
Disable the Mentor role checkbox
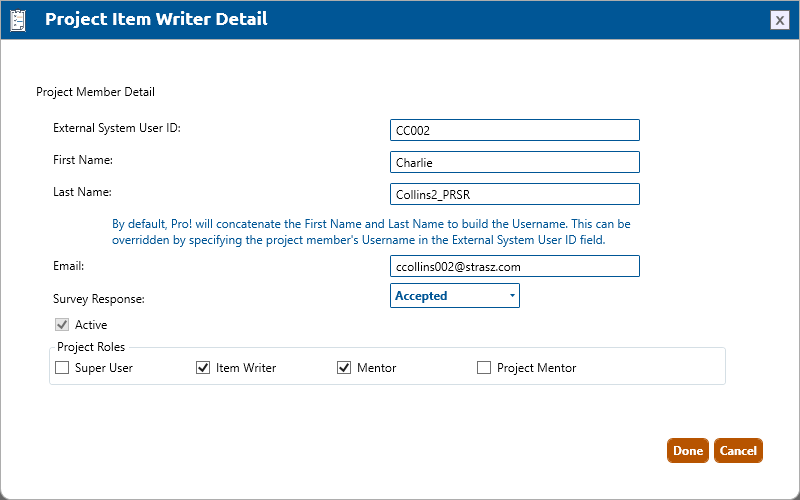point(344,368)
